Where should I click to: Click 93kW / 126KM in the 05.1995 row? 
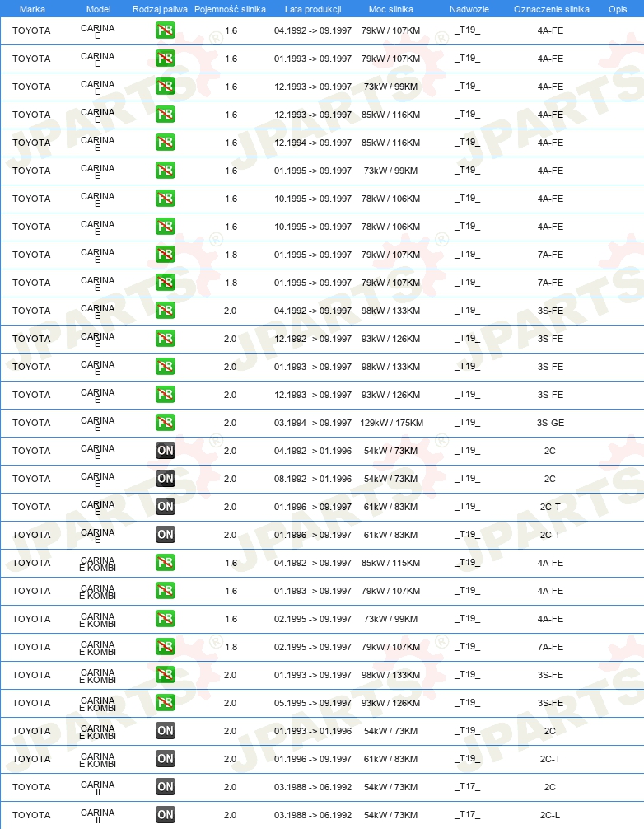point(391,703)
